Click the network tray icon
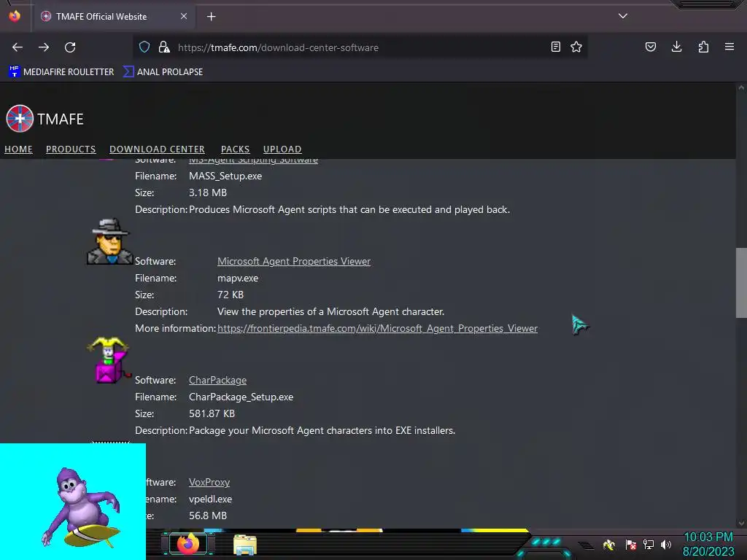747x560 pixels. pyautogui.click(x=649, y=544)
